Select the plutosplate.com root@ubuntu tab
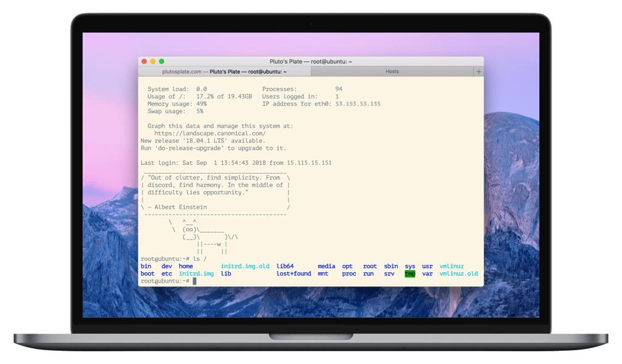Image resolution: width=622 pixels, height=364 pixels. pyautogui.click(x=225, y=72)
